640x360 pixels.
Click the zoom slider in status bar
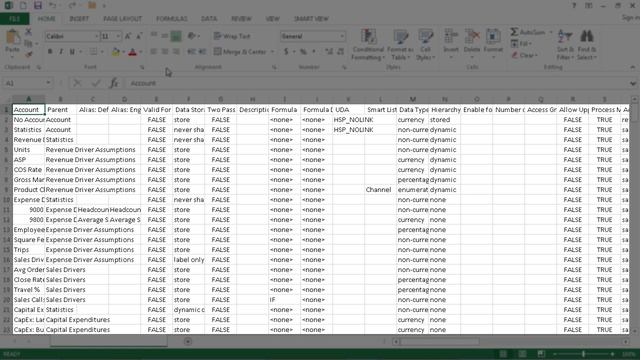click(584, 353)
